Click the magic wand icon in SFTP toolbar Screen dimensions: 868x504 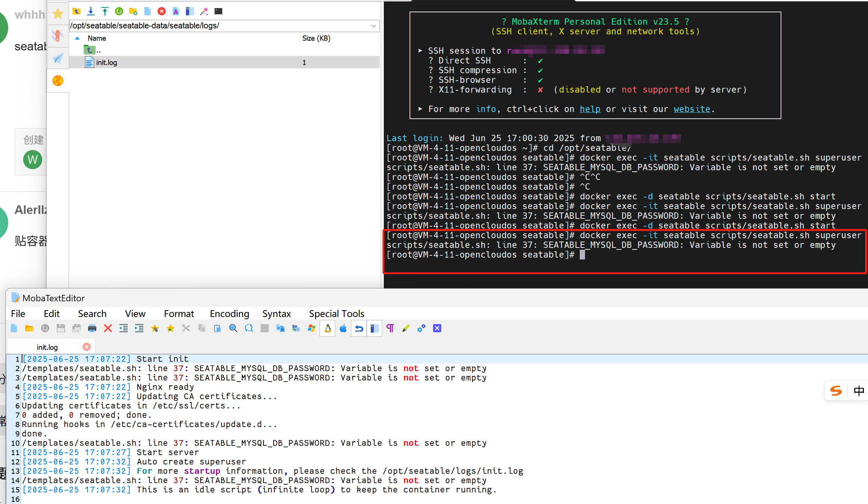pos(204,11)
